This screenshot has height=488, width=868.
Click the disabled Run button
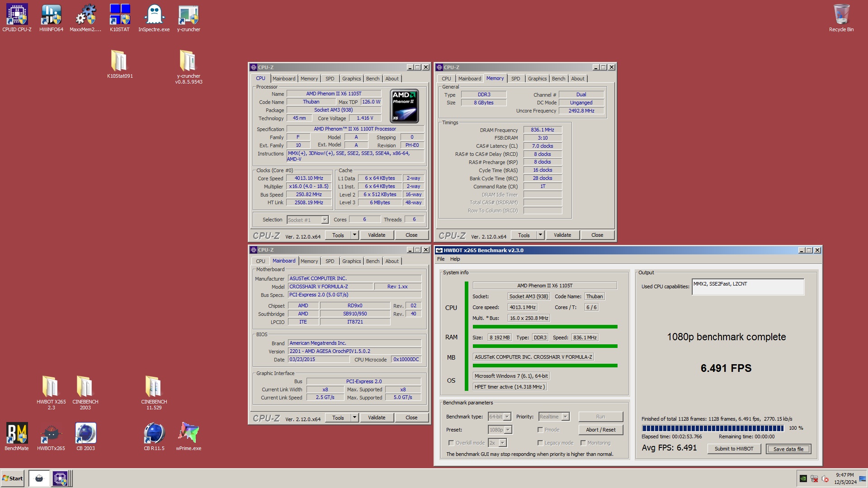click(601, 417)
